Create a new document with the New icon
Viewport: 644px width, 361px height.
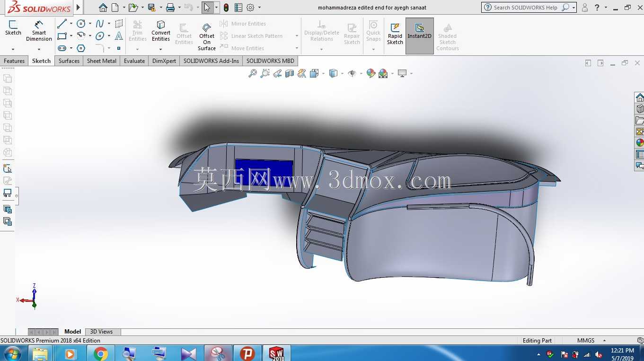click(115, 8)
